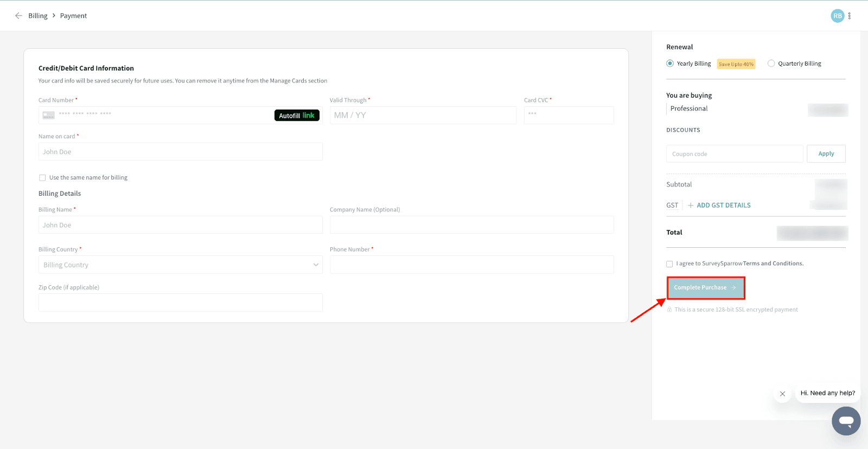Open the Terms and Conditions link
The width and height of the screenshot is (868, 449).
[773, 264]
